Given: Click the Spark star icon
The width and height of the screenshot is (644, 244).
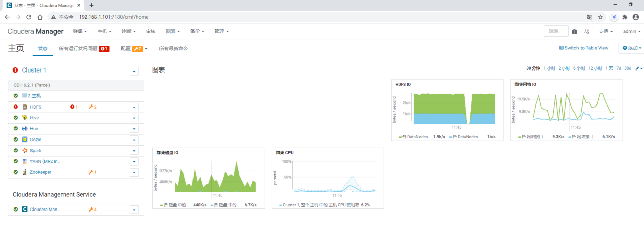Looking at the screenshot, I should pyautogui.click(x=25, y=151).
